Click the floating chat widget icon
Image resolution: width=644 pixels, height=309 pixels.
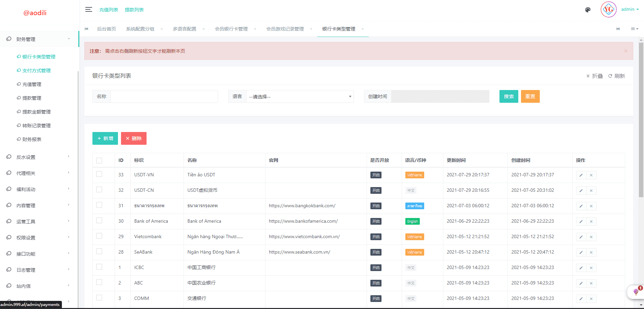click(x=636, y=292)
